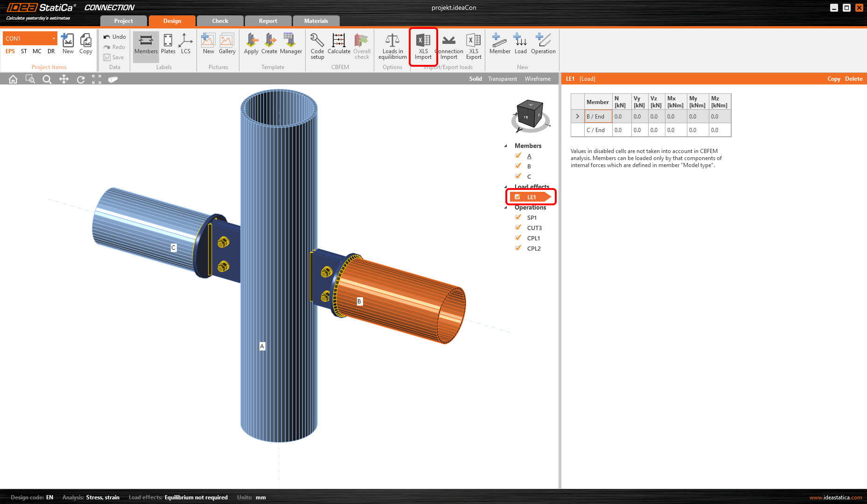Toggle the SP1 operation checkbox

[x=518, y=217]
